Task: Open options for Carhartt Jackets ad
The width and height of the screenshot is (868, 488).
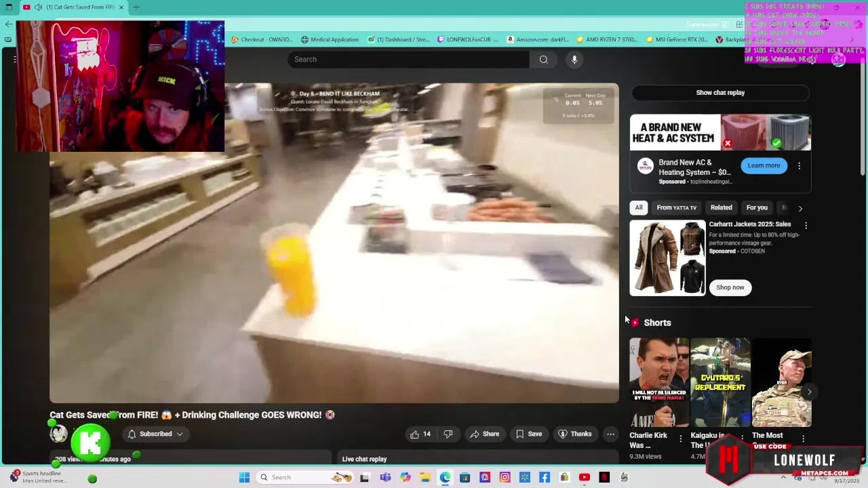Action: pos(806,225)
